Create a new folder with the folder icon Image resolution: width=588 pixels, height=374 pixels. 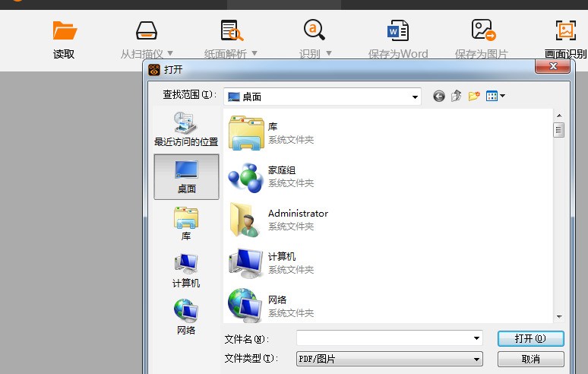point(474,96)
